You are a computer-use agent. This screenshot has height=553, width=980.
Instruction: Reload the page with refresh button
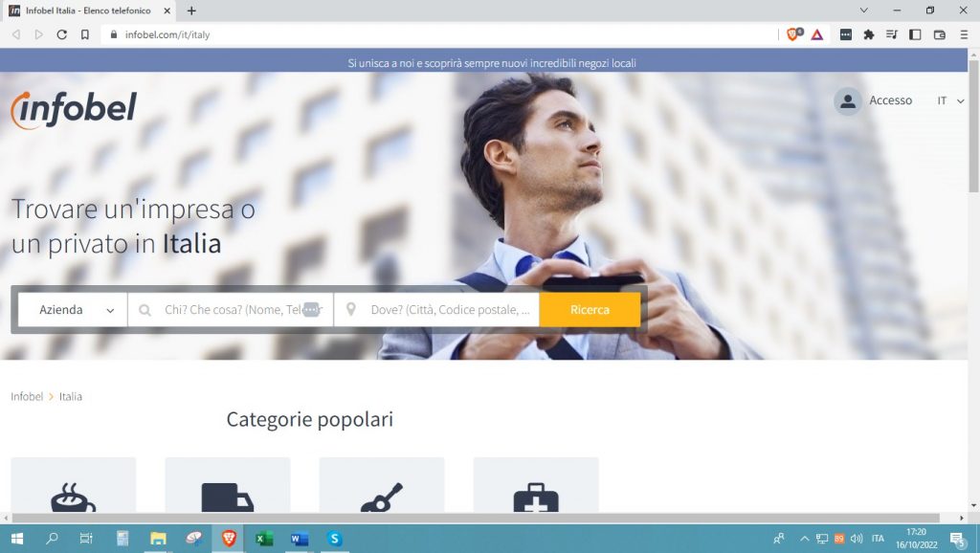point(62,34)
